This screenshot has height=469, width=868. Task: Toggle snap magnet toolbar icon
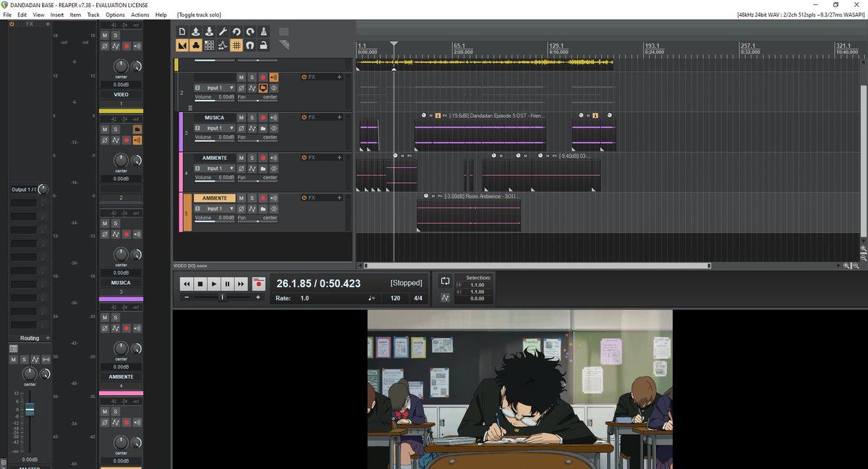[x=250, y=46]
